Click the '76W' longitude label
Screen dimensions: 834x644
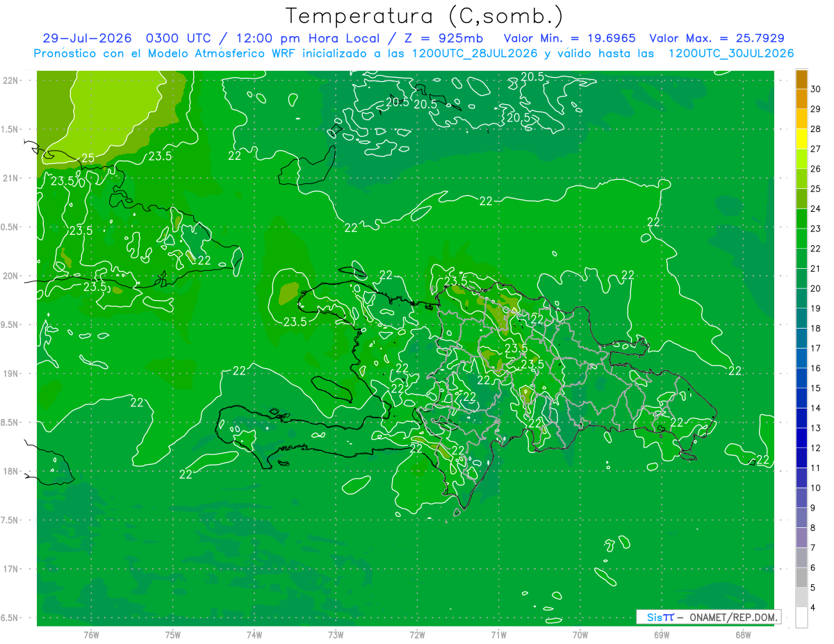click(91, 634)
